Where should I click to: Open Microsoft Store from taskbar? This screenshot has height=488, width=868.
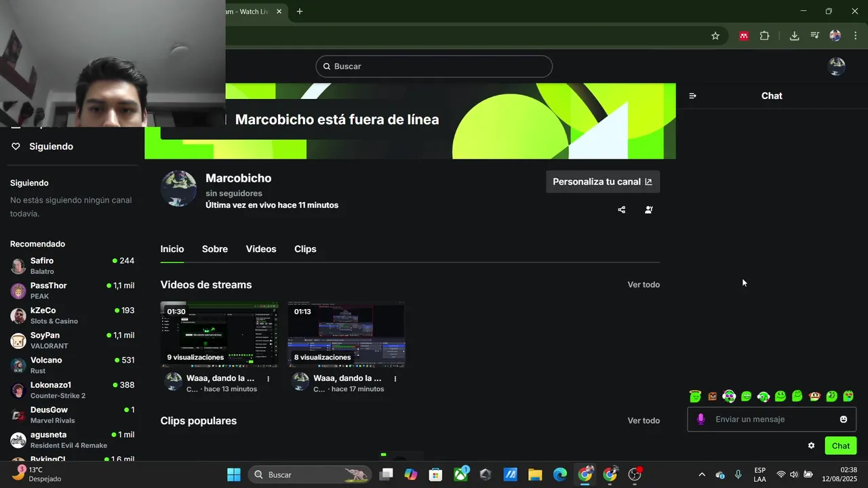[x=435, y=474]
